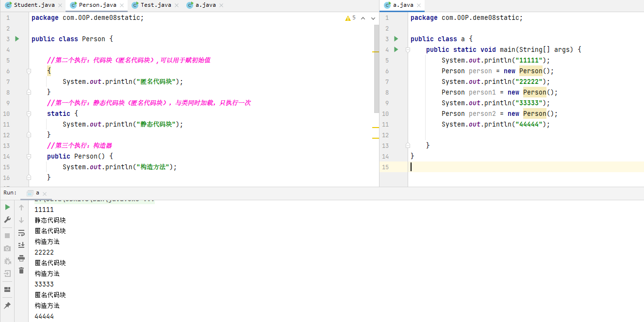
Task: Restore layout icon in Run panel
Action: [x=7, y=290]
